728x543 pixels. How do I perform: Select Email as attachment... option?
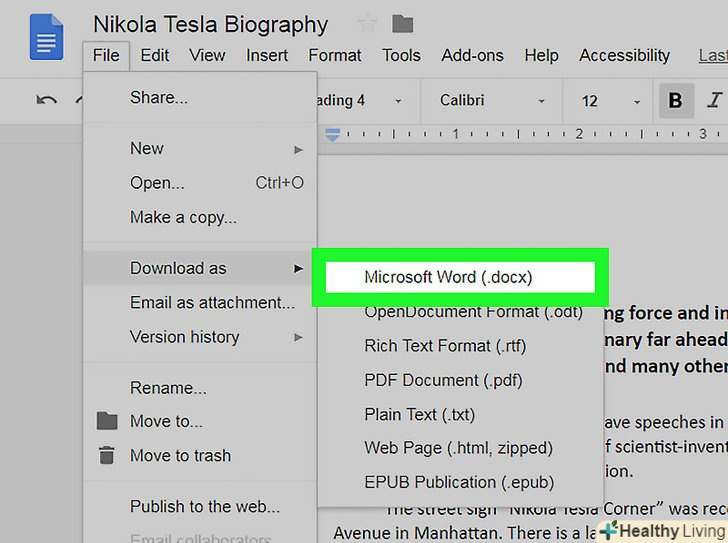click(200, 303)
